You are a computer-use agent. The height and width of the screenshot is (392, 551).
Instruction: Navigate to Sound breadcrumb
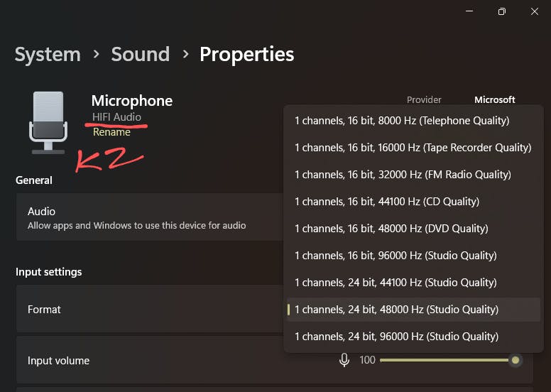[140, 54]
